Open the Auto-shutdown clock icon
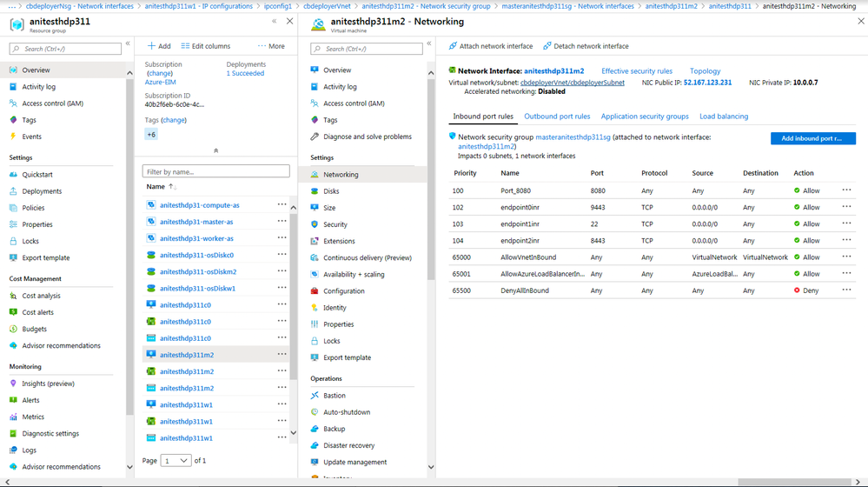Viewport: 868px width, 487px height. tap(315, 412)
